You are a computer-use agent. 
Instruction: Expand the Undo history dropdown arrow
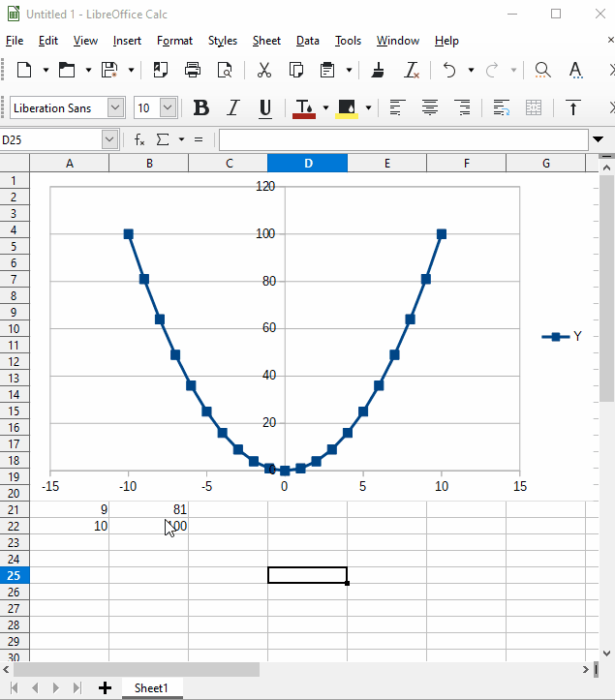(x=471, y=70)
